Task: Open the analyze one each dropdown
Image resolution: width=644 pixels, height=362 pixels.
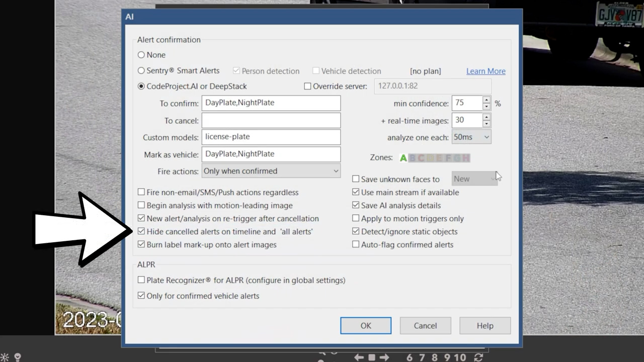Action: [471, 137]
